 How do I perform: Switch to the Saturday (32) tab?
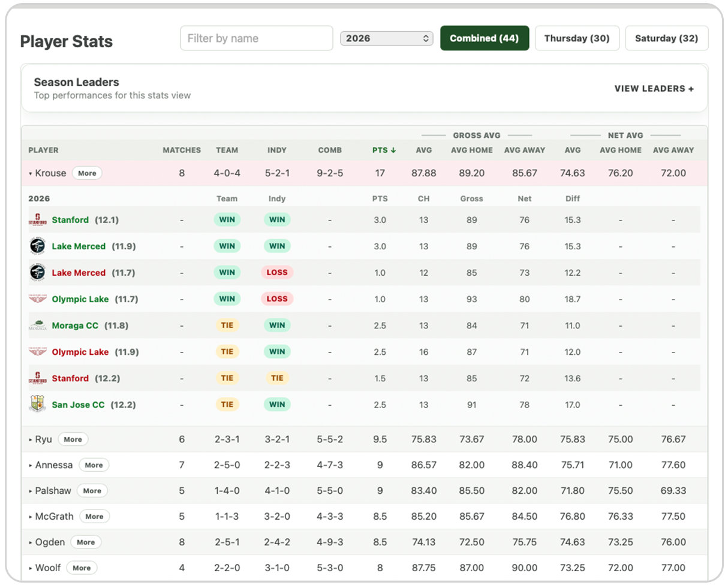[666, 38]
